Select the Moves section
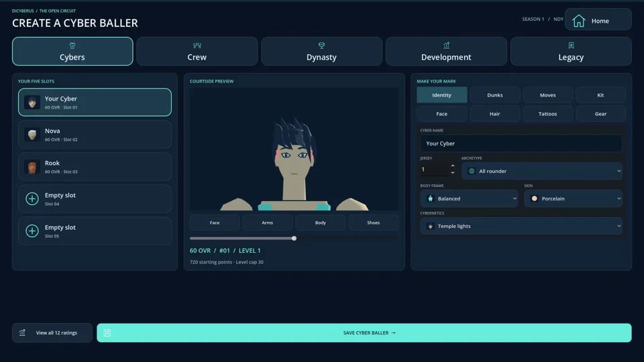Image resolution: width=644 pixels, height=362 pixels. click(547, 95)
